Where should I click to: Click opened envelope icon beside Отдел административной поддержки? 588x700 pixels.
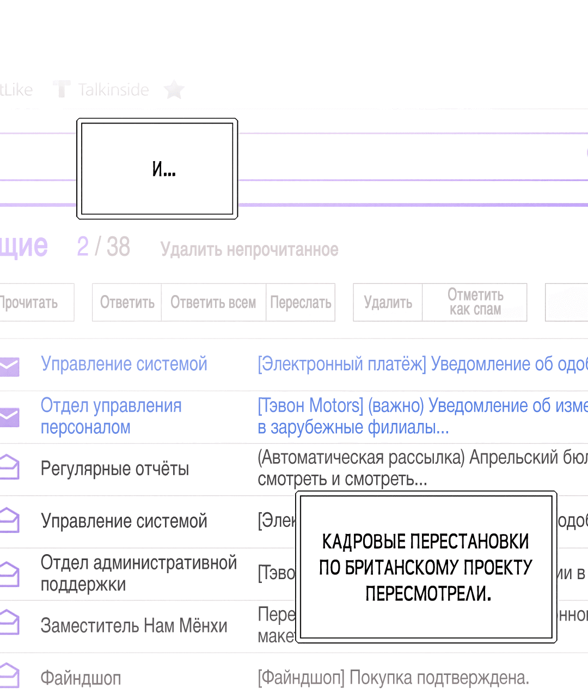coord(9,573)
